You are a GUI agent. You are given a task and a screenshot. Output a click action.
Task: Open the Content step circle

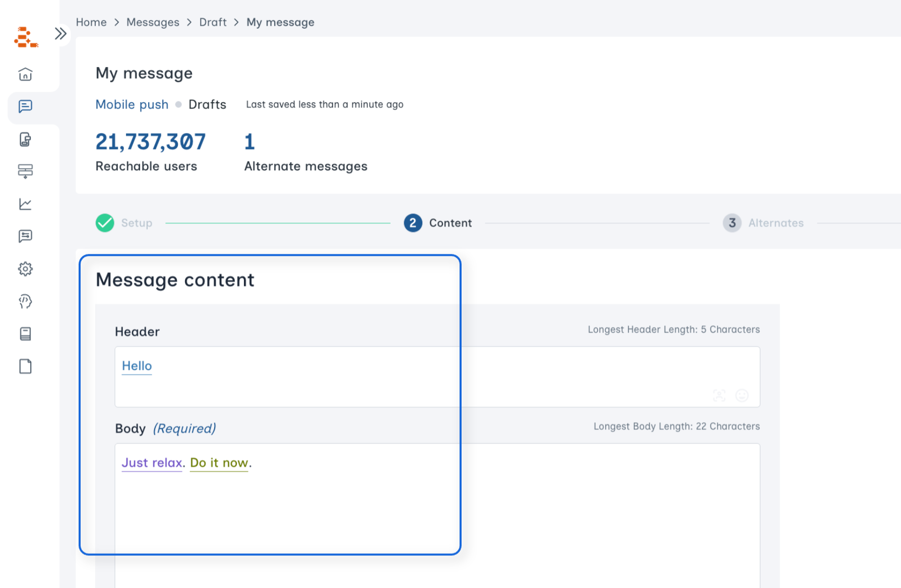pyautogui.click(x=412, y=223)
